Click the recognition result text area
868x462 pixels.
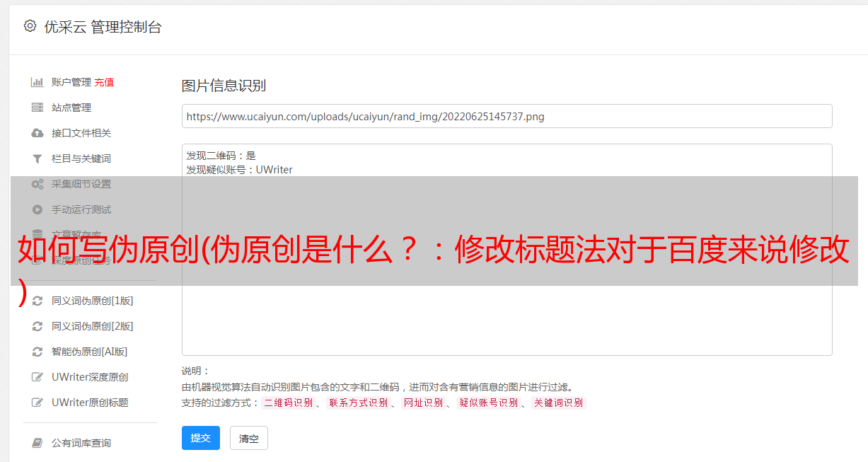click(x=507, y=250)
